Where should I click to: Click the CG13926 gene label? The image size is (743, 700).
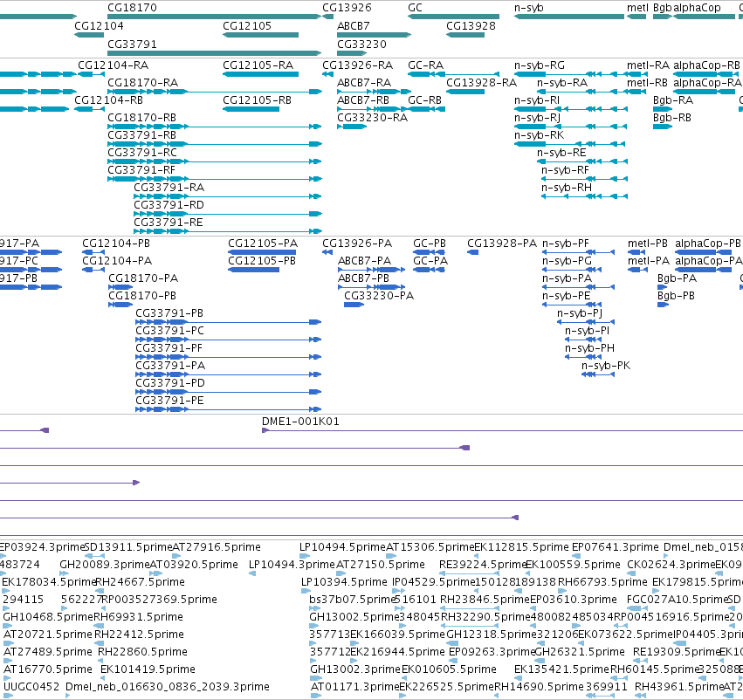(x=347, y=8)
